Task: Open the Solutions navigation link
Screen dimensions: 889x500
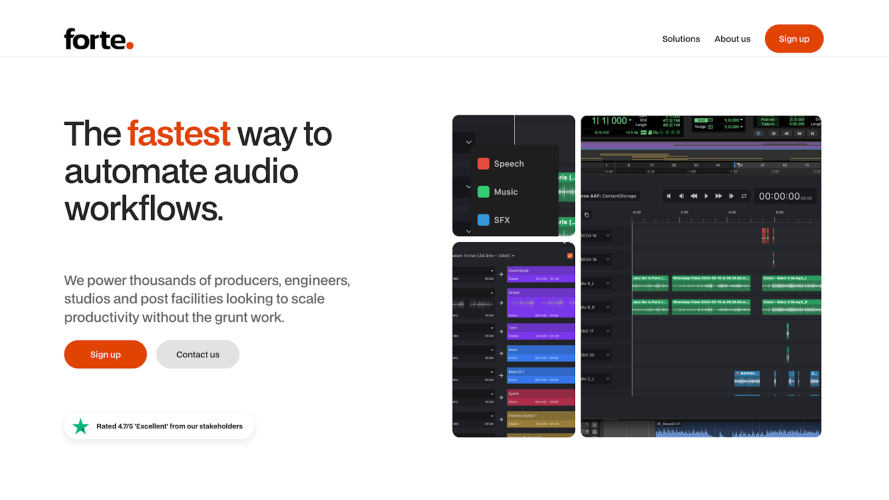Action: 681,39
